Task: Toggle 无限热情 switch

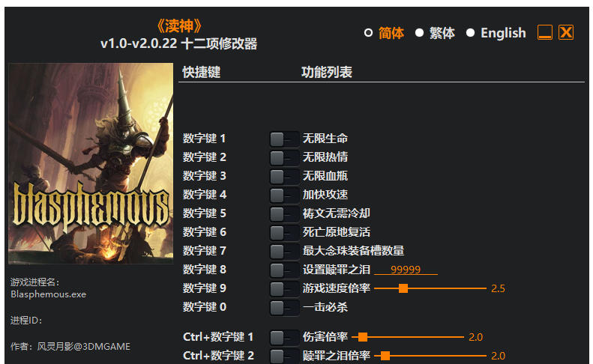Action: pyautogui.click(x=284, y=157)
